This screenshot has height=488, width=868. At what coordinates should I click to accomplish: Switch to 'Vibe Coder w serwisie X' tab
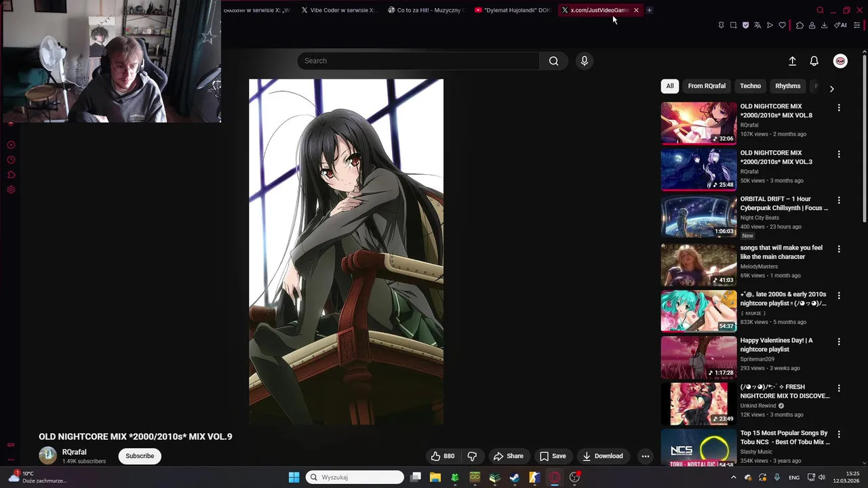(x=338, y=10)
